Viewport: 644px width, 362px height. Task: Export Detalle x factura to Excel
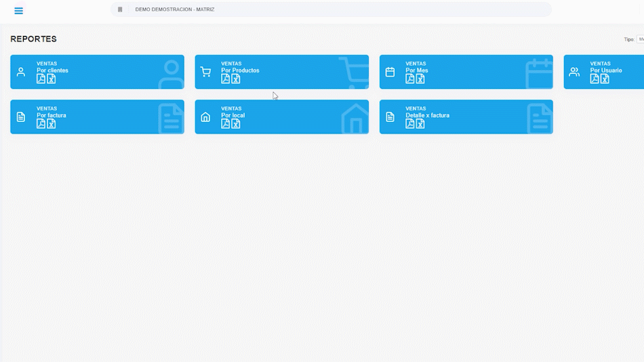(x=420, y=123)
